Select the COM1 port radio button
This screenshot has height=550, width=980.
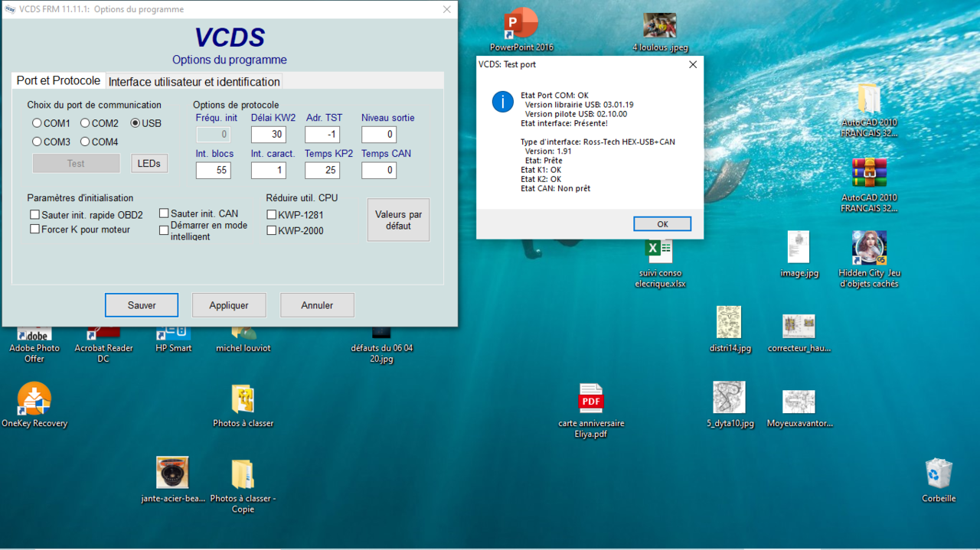[37, 123]
